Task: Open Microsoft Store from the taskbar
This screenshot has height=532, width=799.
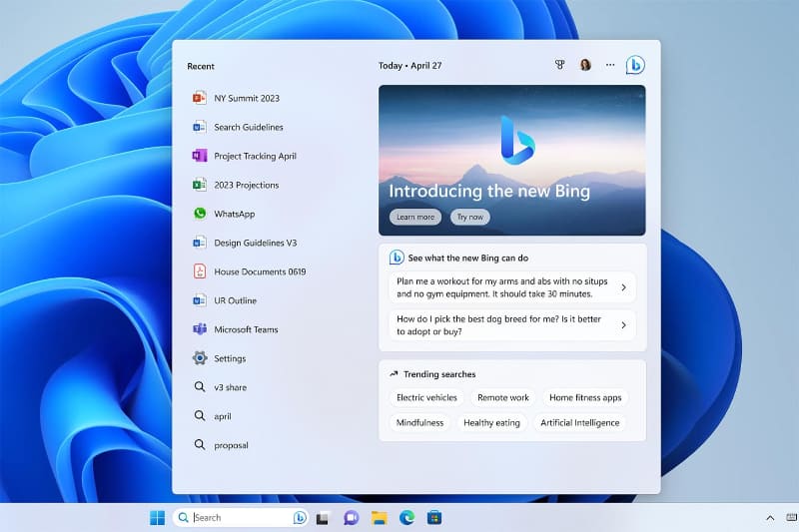Action: tap(434, 518)
